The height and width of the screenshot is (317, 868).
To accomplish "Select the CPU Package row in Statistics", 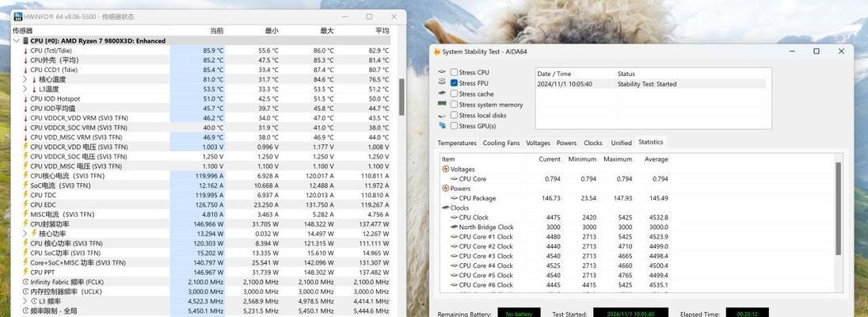I will coord(555,198).
